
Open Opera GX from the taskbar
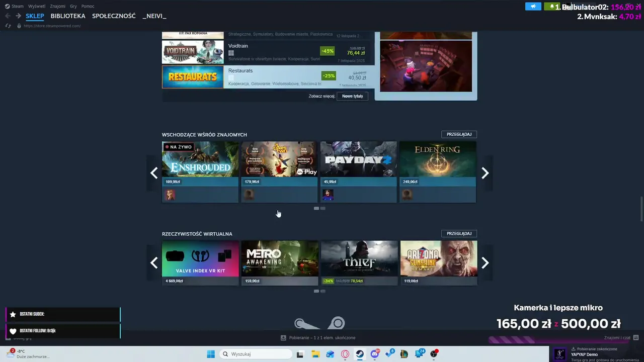click(345, 354)
